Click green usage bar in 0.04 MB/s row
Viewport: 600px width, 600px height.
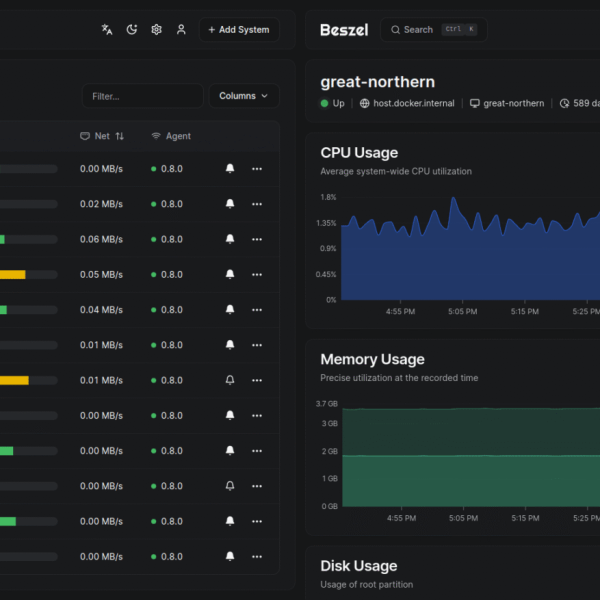pos(3,310)
